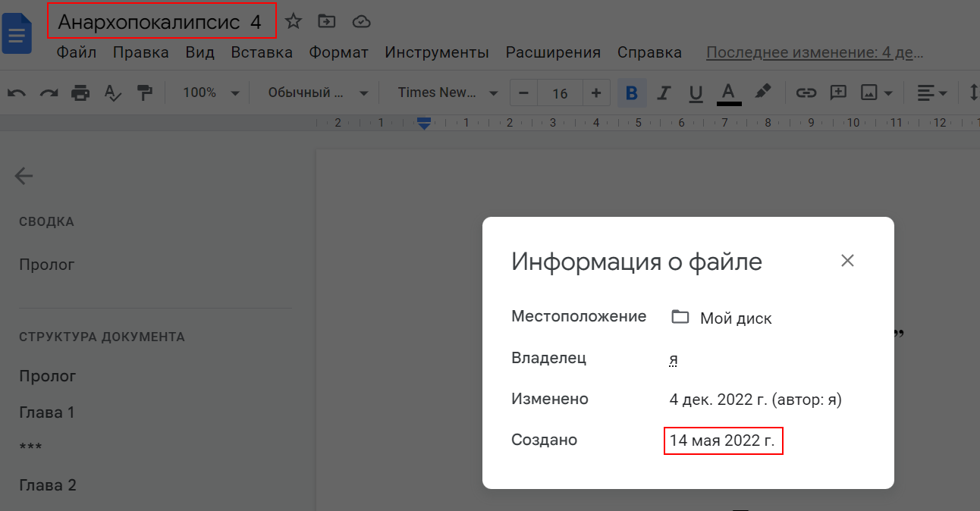Add a comment using toolbar icon
Viewport: 980px width, 511px height.
tap(838, 93)
